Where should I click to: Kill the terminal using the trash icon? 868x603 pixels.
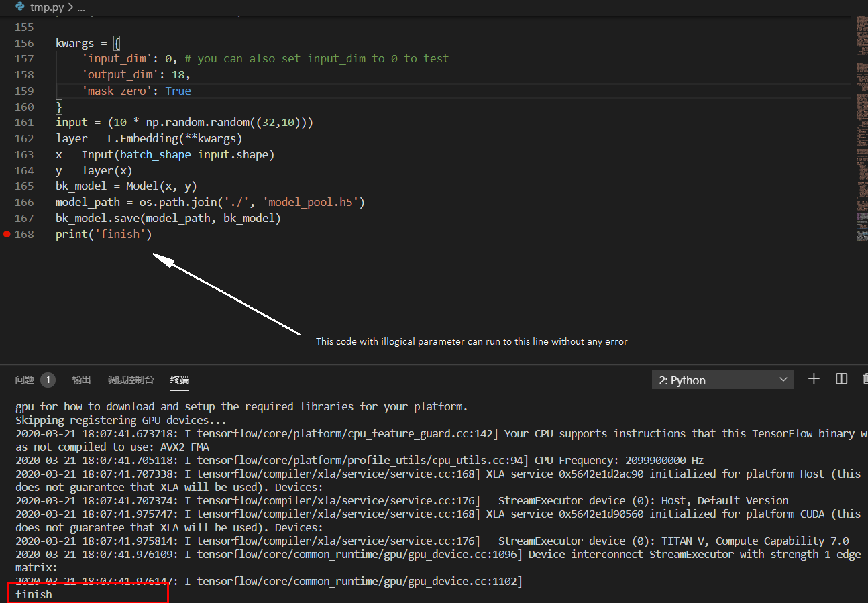pos(864,379)
